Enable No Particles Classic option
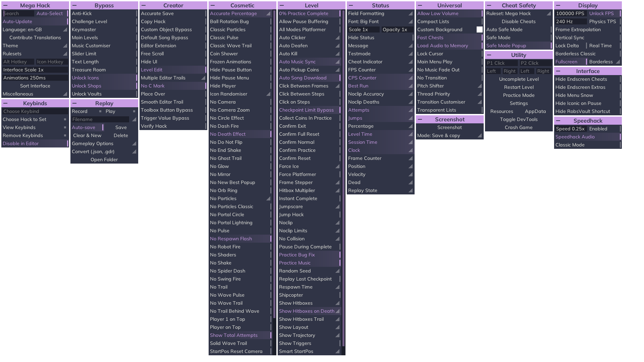Screen dimensions: 644x362 (240, 206)
